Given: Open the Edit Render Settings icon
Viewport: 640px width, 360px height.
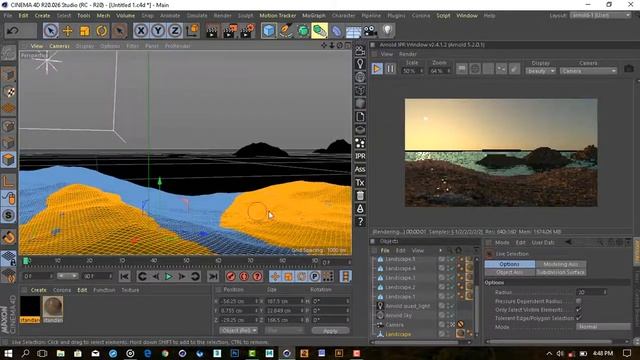Looking at the screenshot, I should click(x=247, y=31).
